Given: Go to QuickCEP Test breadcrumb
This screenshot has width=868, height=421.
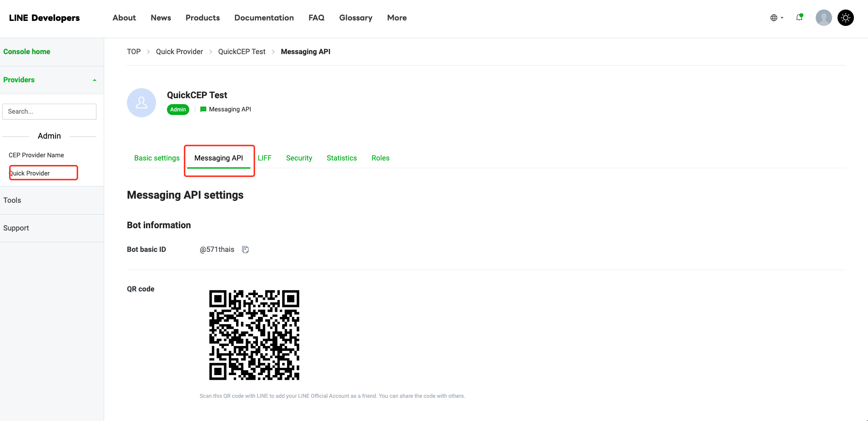Looking at the screenshot, I should pos(242,52).
